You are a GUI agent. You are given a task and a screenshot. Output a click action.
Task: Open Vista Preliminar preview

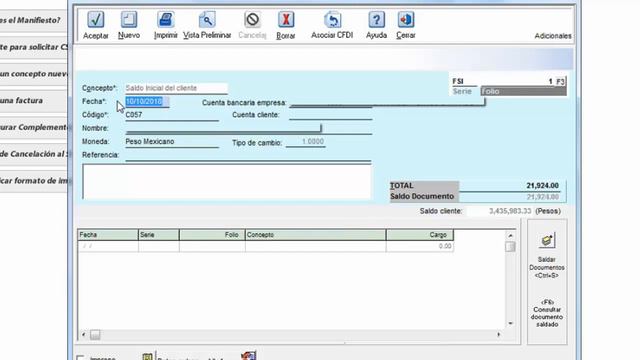pos(207,20)
